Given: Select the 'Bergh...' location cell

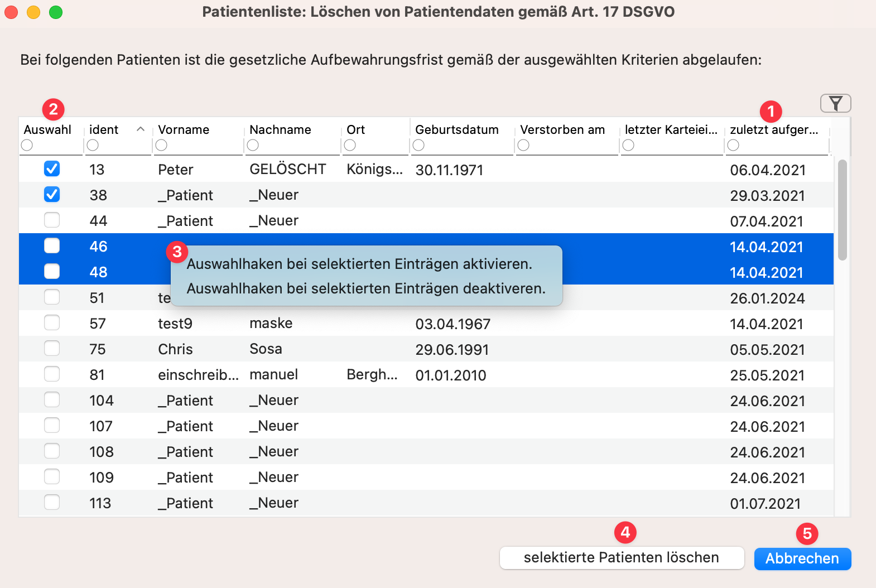Looking at the screenshot, I should click(372, 374).
